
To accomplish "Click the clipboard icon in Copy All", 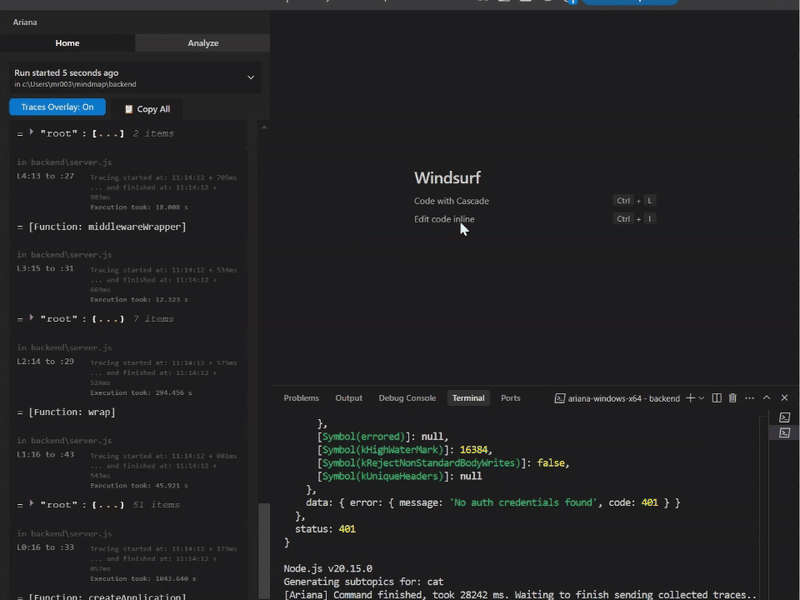I will point(129,109).
